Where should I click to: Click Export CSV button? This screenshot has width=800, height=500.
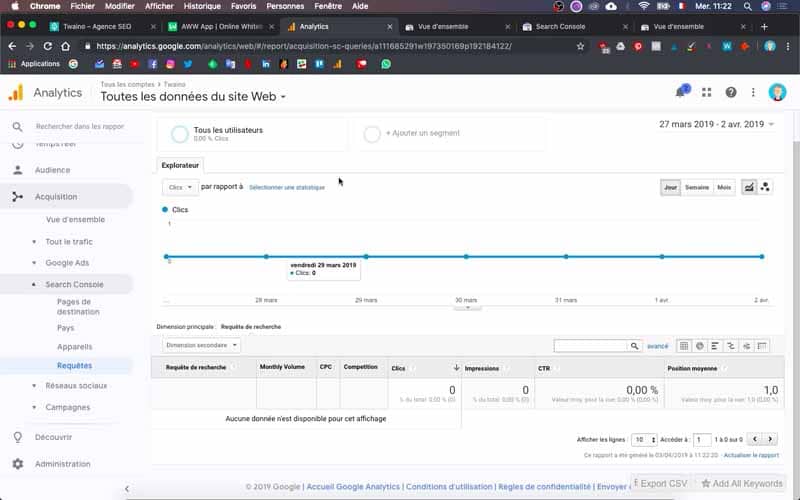(x=663, y=483)
